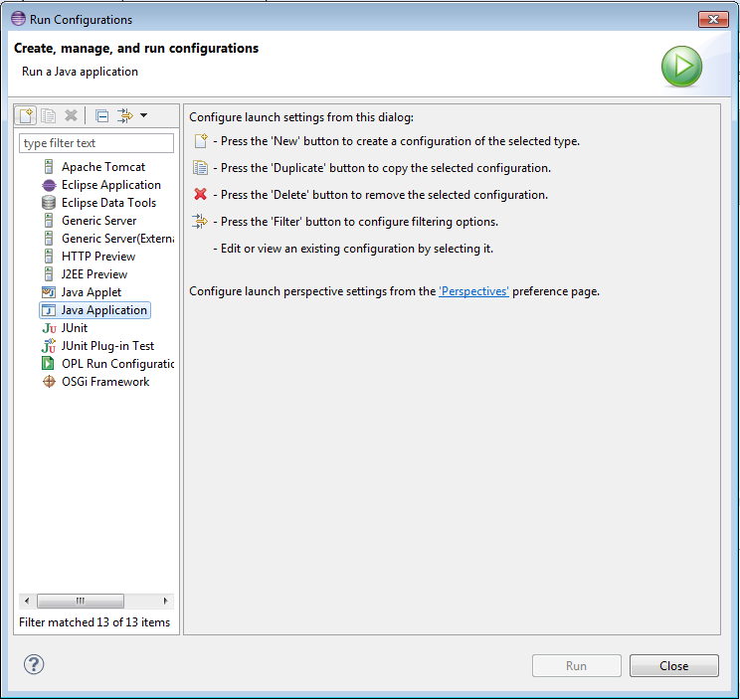Click the Filter launch configurations icon
Image resolution: width=740 pixels, height=700 pixels.
124,115
